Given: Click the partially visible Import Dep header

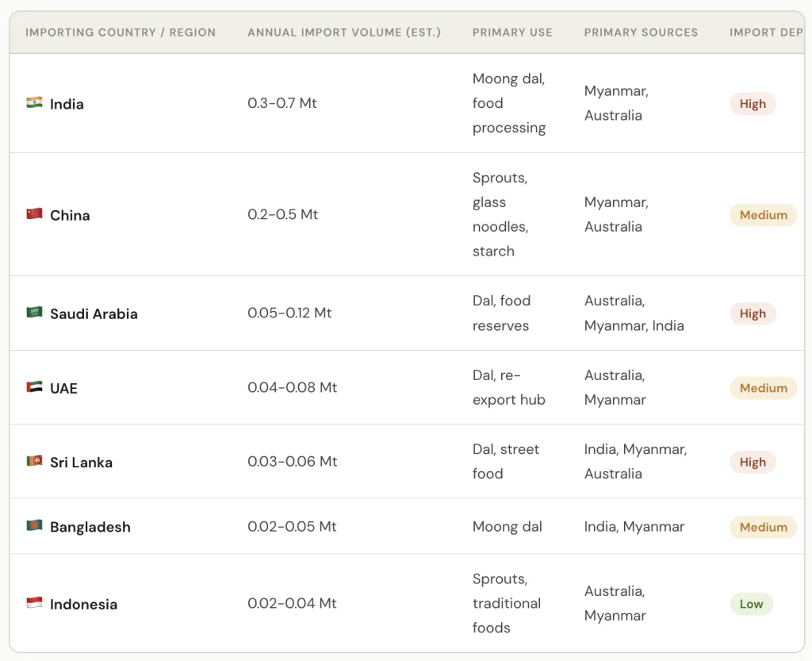Looking at the screenshot, I should tap(766, 32).
